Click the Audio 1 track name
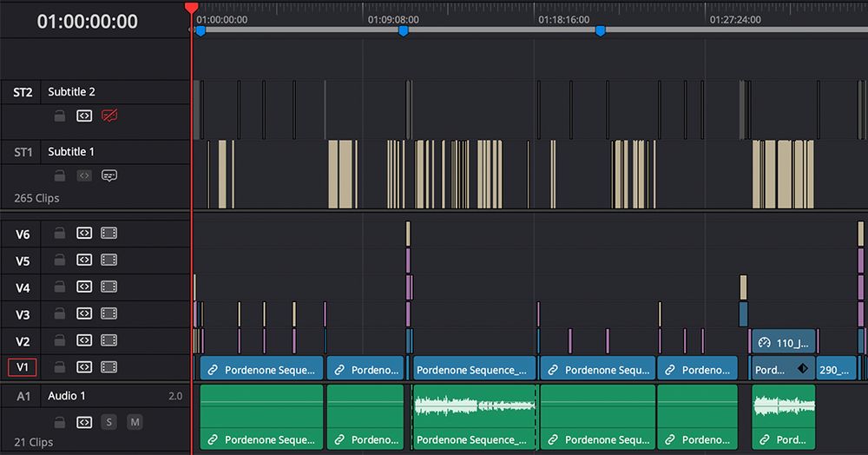This screenshot has width=868, height=455. coord(67,396)
